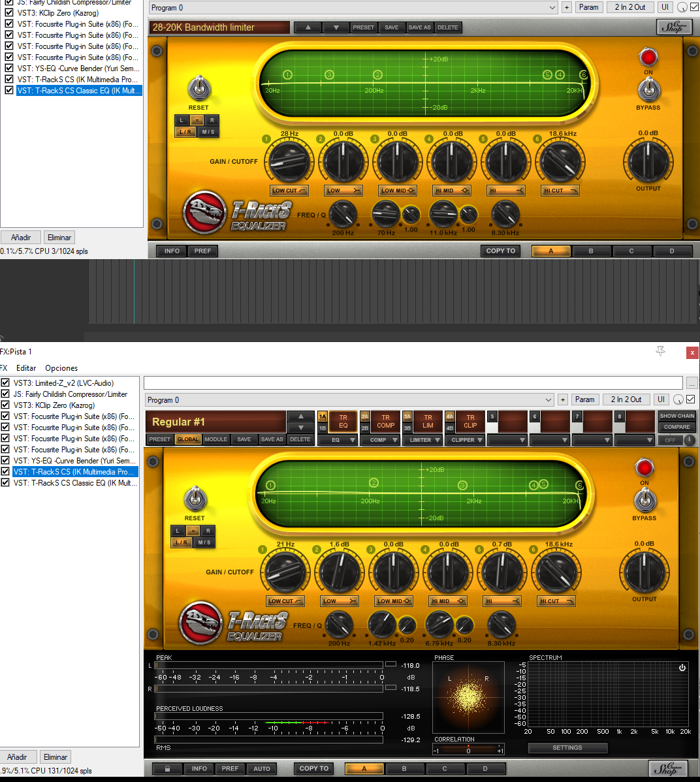Screen dimensions: 700x782
Task: Open COMP module dropdown in slot 2
Action: [380, 440]
